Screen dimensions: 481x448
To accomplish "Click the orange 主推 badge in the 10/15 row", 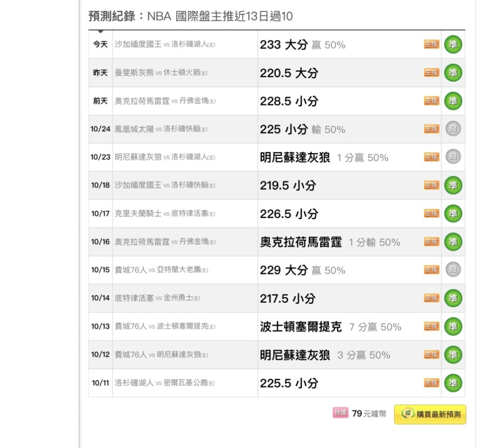I will point(432,270).
